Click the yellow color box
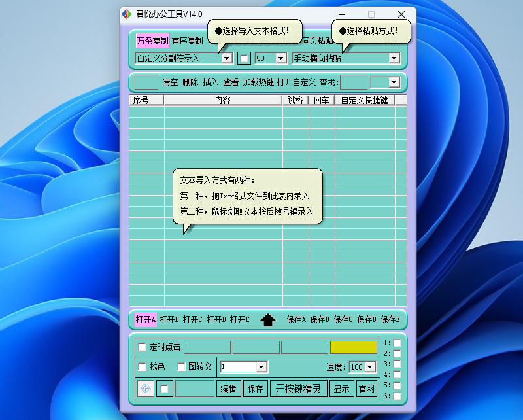This screenshot has width=523, height=420. tap(354, 347)
